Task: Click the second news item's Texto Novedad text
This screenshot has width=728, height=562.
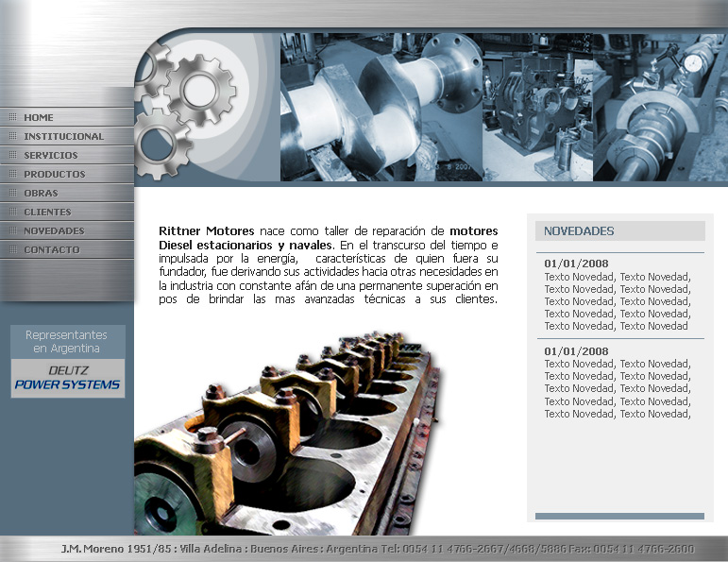Action: [x=618, y=389]
